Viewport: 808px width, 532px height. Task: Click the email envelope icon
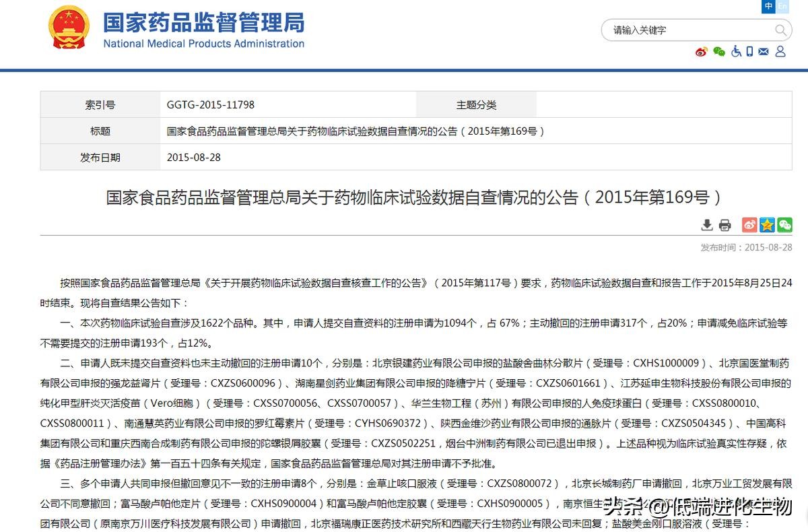[764, 51]
